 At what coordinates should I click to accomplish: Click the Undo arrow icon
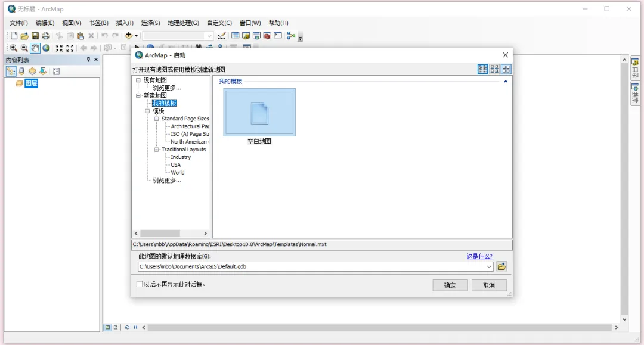[x=105, y=36]
